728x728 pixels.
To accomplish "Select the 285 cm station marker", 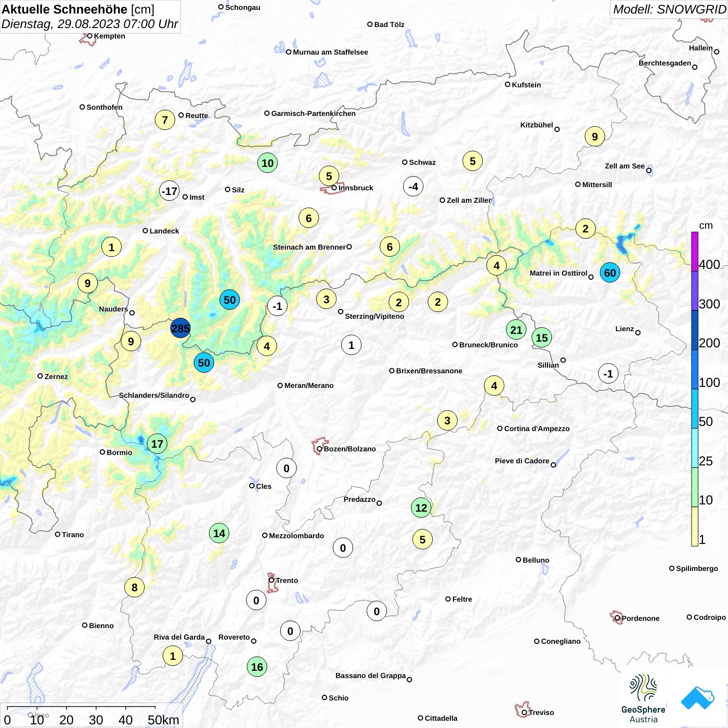I will (180, 328).
